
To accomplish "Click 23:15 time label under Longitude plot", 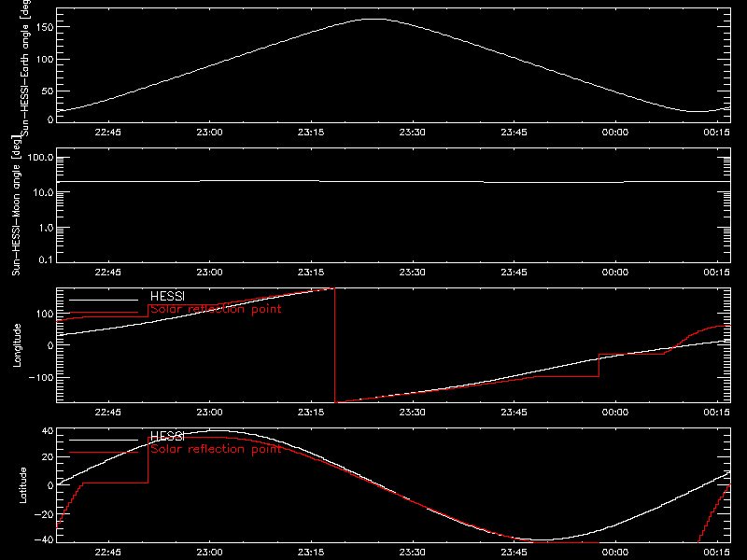I will tap(311, 413).
